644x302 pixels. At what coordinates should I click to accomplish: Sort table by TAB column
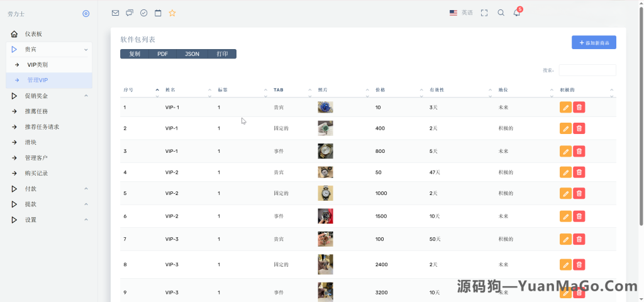click(292, 90)
